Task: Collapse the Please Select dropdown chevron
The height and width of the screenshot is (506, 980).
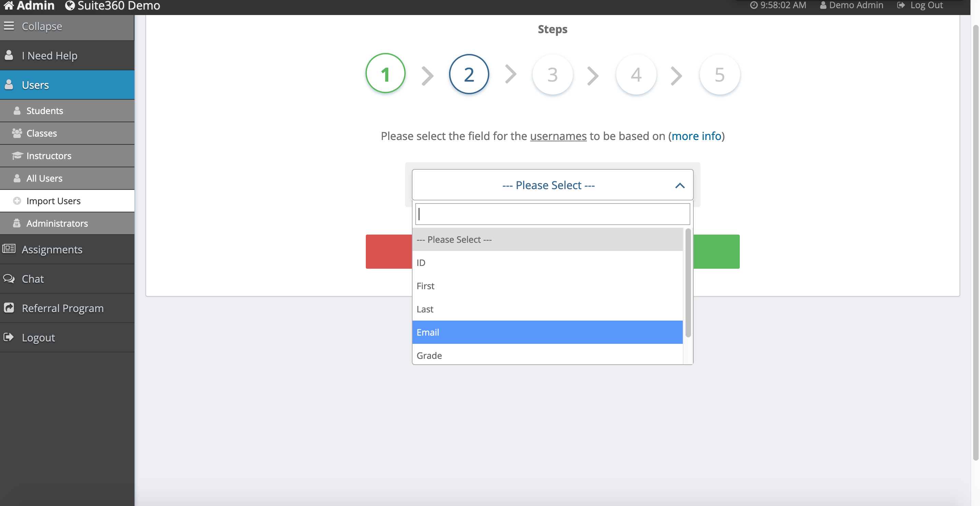Action: click(679, 185)
